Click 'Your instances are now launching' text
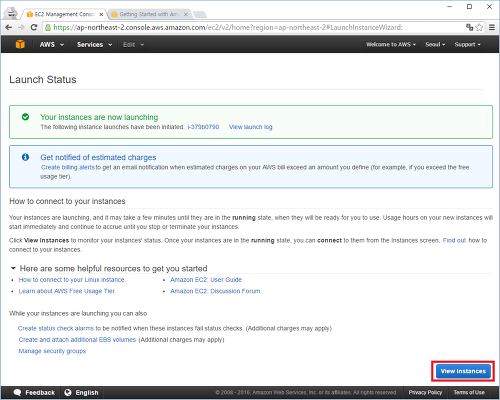The image size is (500, 400). (x=99, y=117)
